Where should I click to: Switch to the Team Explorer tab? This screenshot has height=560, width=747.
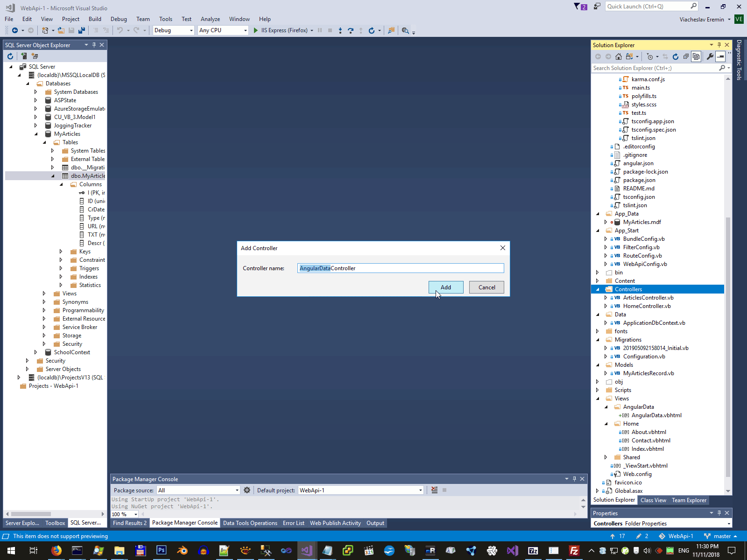[x=689, y=500]
